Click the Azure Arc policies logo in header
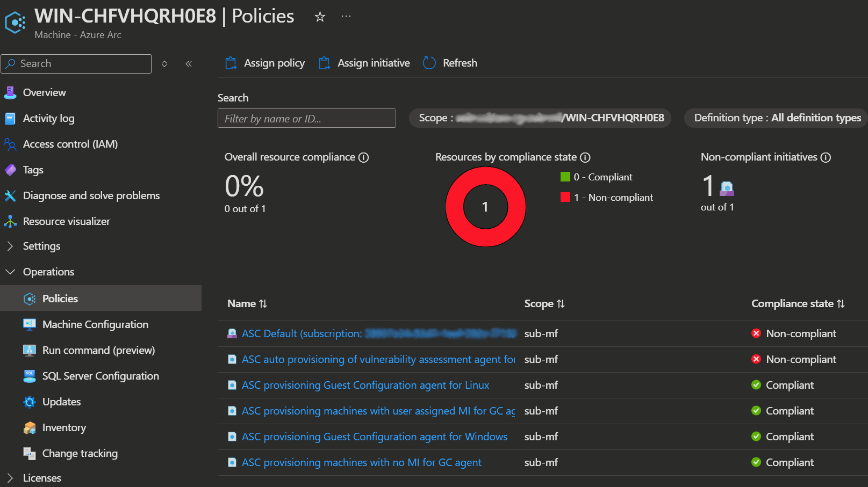868x487 pixels. tap(15, 22)
